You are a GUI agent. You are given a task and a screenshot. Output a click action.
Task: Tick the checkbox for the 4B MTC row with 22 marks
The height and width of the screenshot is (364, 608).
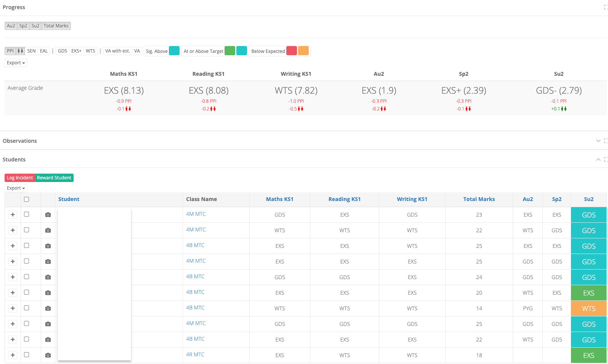[26, 339]
